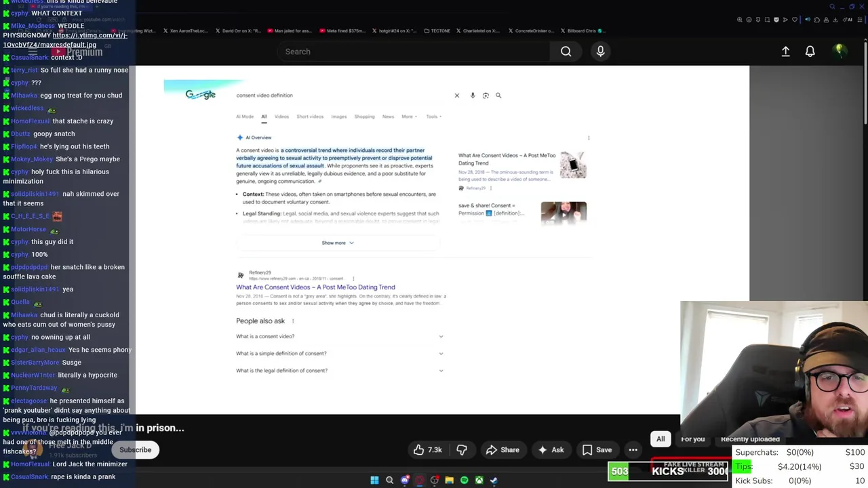Open the Windows Start menu

(x=374, y=481)
